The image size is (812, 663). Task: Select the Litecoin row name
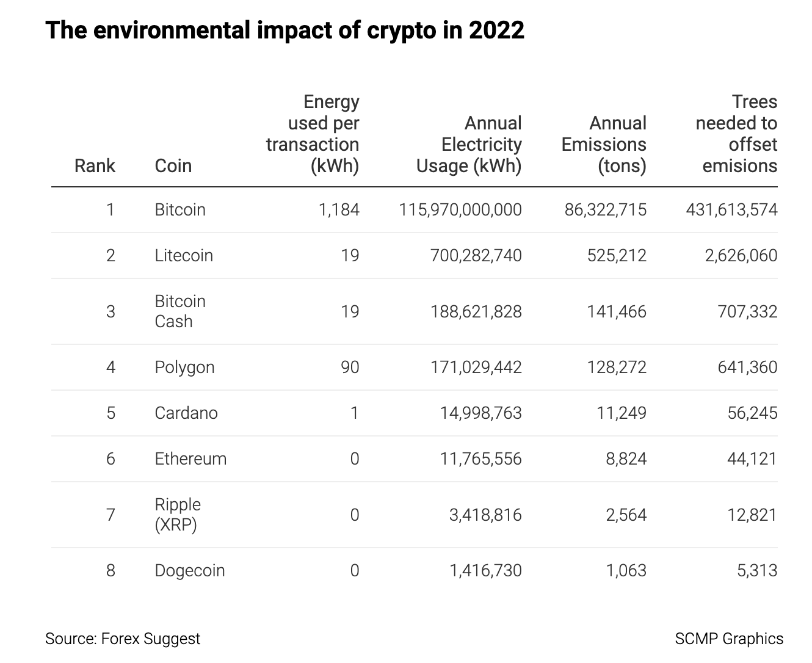(x=184, y=255)
